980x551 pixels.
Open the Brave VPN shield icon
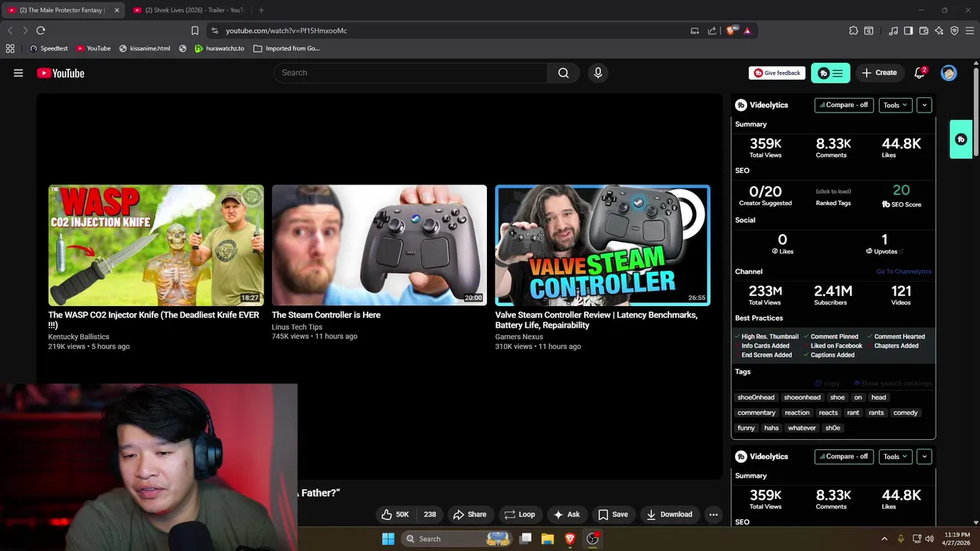(x=955, y=31)
